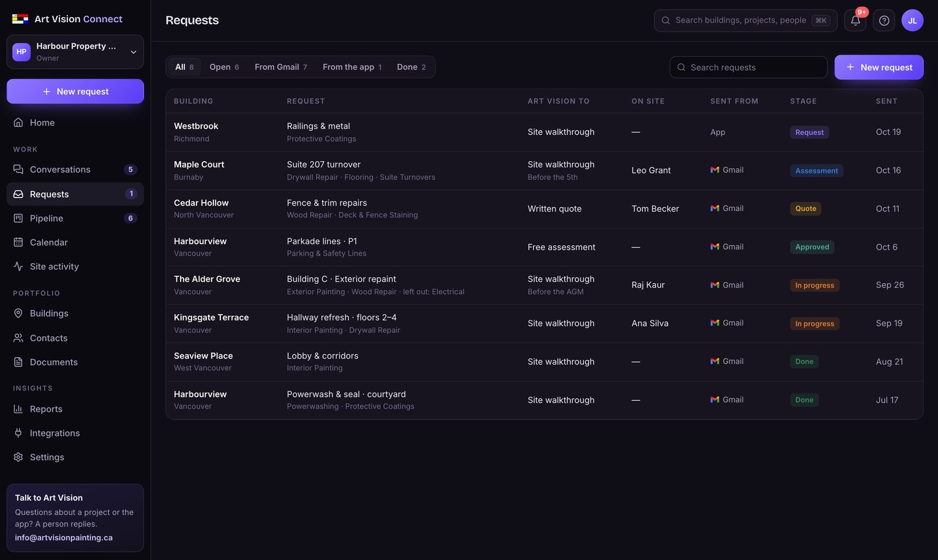Viewport: 938px width, 560px height.
Task: Click the Integrations plug icon
Action: tap(18, 433)
